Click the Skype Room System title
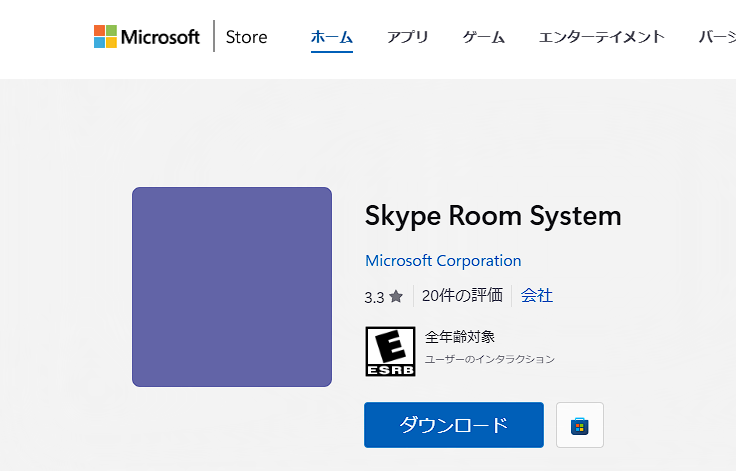 (493, 215)
